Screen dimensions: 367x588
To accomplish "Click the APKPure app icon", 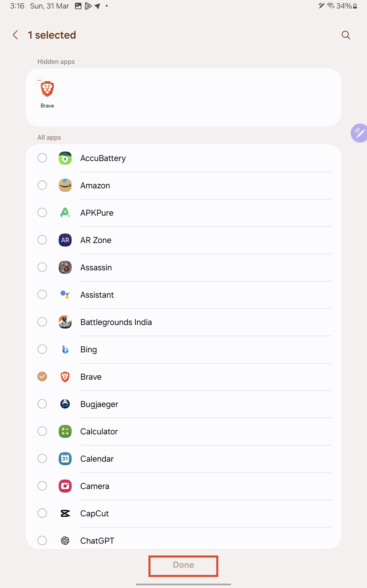I will click(x=65, y=212).
